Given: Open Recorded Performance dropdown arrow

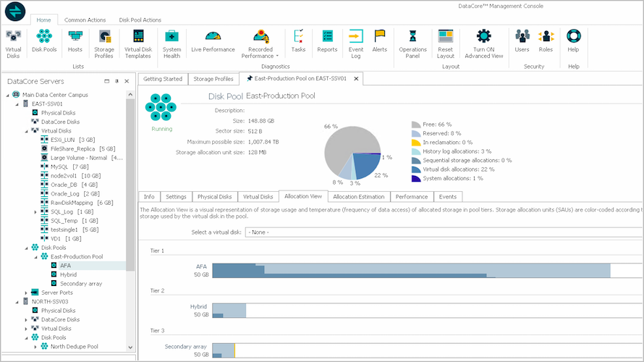Looking at the screenshot, I should 277,56.
